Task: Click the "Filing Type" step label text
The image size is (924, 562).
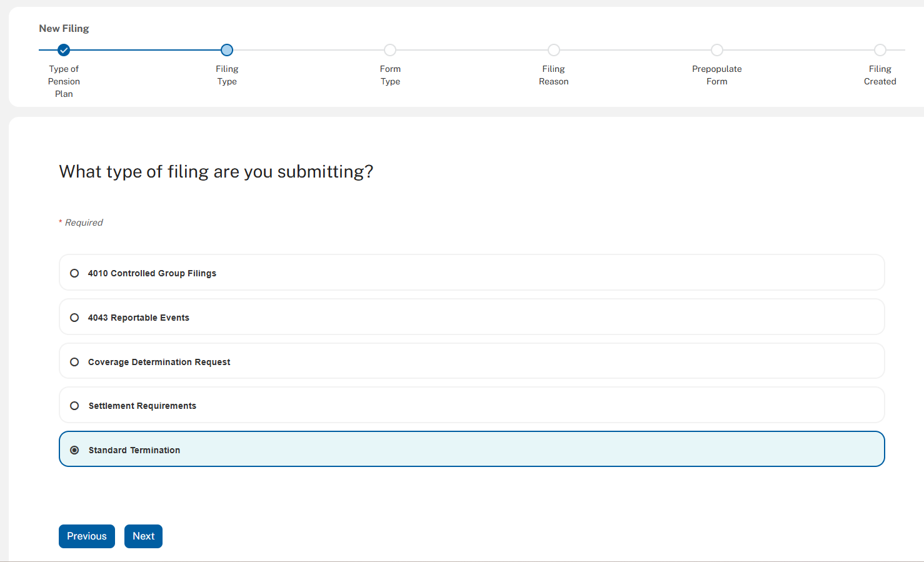Action: [x=227, y=75]
